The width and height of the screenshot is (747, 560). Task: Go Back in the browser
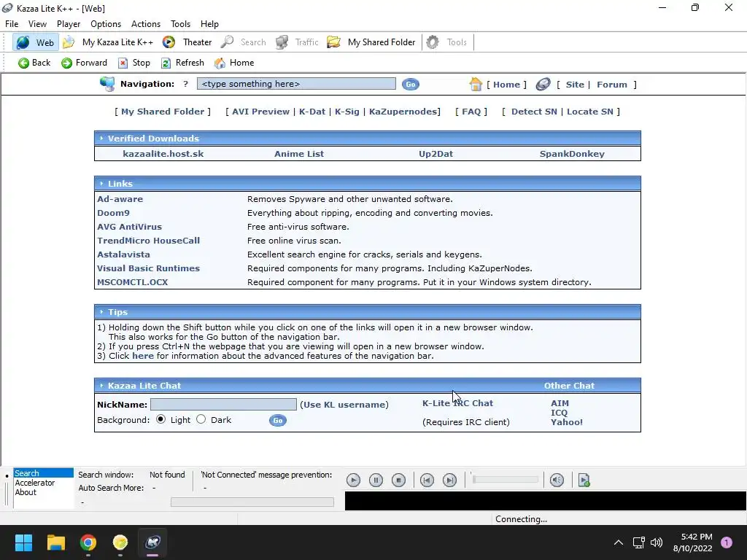tap(34, 63)
